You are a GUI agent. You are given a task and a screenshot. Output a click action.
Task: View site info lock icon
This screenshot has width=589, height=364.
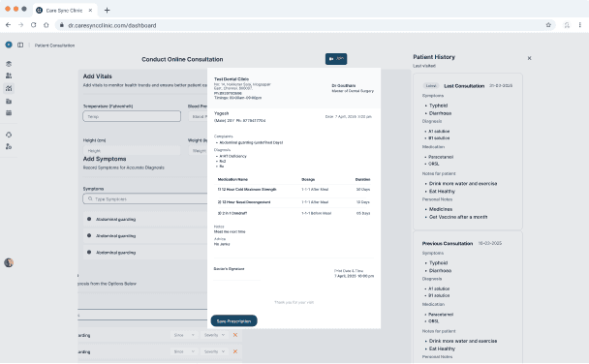[62, 25]
